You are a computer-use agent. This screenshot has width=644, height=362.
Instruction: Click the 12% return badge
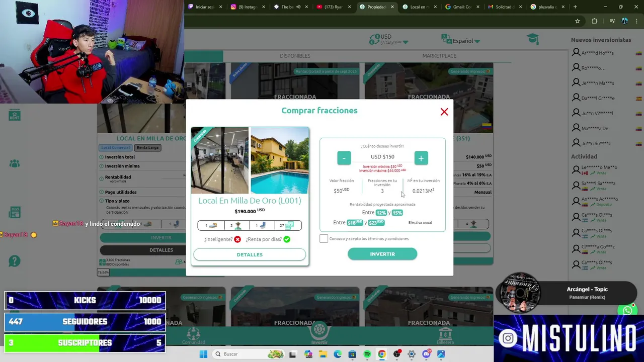(x=381, y=213)
